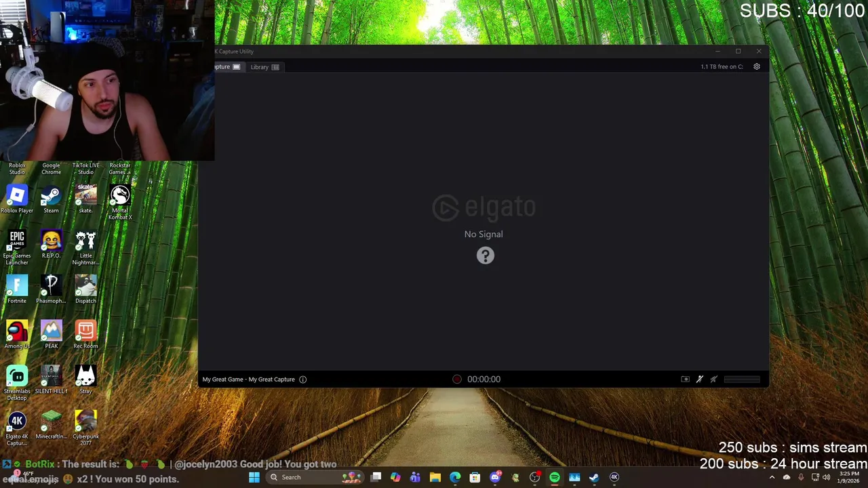Click the taskbar Search box
Viewport: 868px width, 488px height.
tap(315, 477)
